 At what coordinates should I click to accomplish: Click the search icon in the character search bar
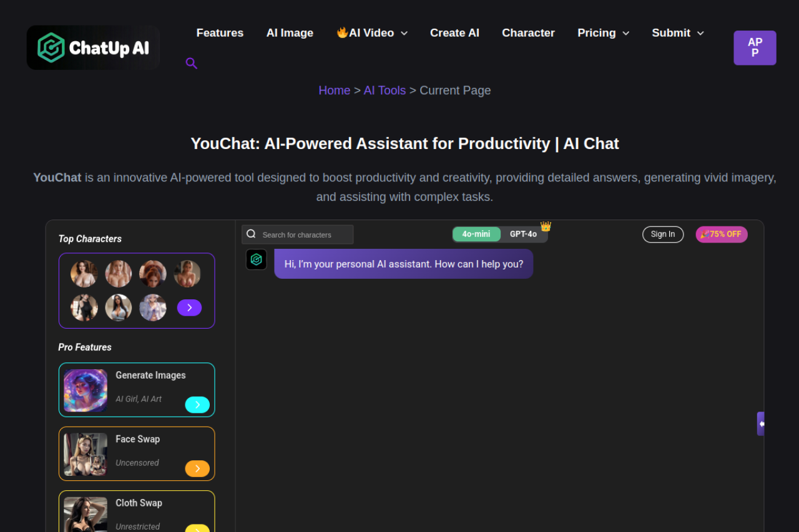click(x=251, y=234)
